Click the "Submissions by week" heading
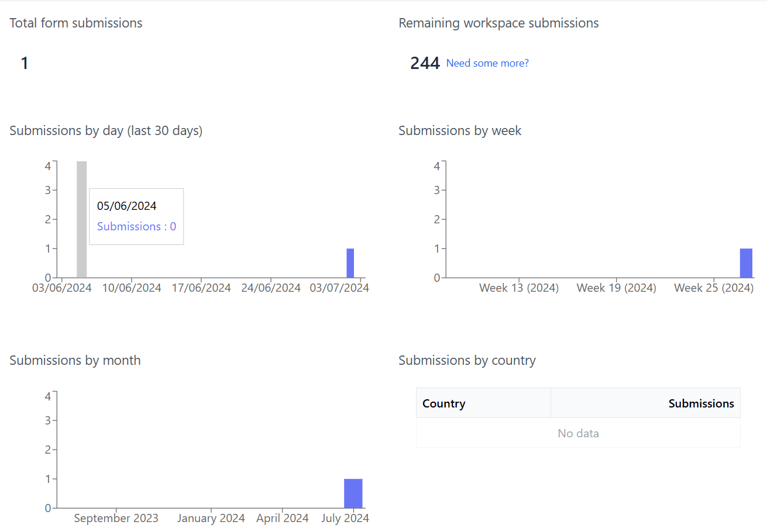 click(x=460, y=131)
